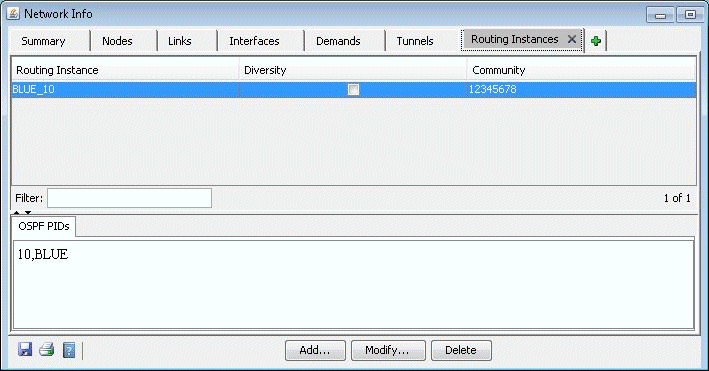Click the Modify... button

(388, 350)
